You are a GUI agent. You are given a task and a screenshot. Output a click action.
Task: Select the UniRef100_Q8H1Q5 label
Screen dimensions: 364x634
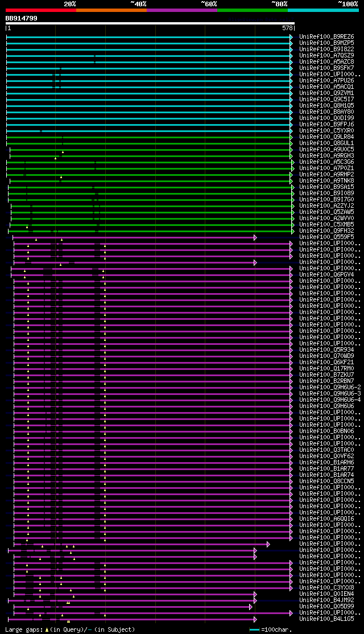(x=327, y=105)
